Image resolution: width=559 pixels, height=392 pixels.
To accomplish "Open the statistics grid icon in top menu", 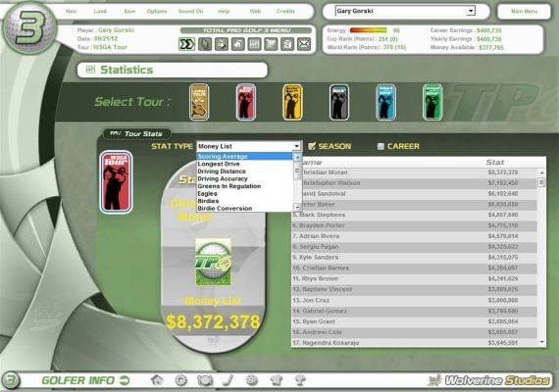I will (x=254, y=44).
